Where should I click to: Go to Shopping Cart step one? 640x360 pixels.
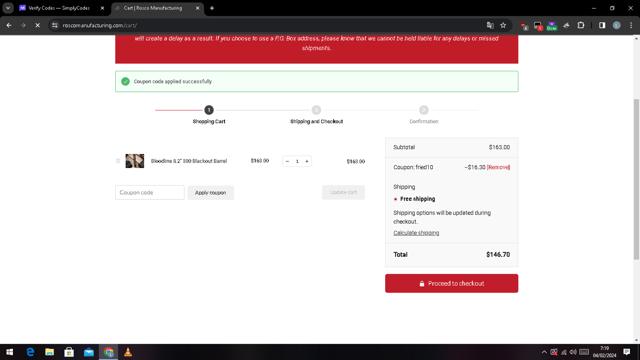(209, 110)
